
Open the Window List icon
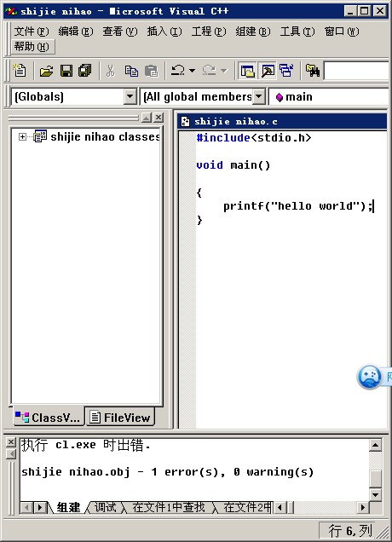pyautogui.click(x=286, y=71)
